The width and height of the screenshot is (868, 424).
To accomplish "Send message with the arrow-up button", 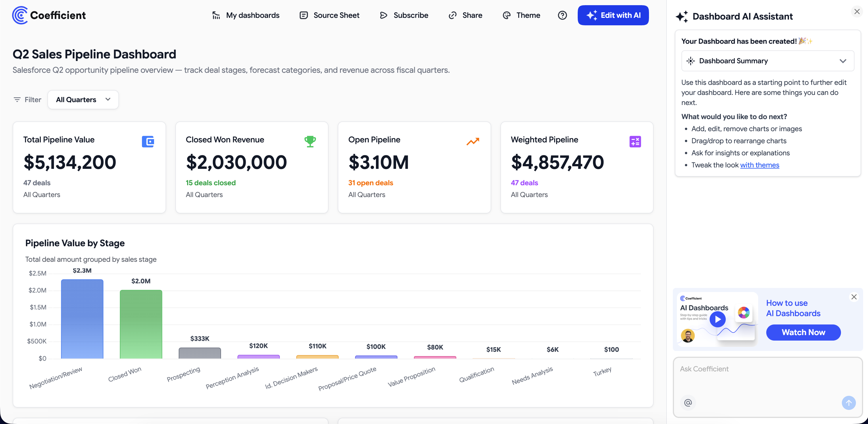I will tap(848, 402).
